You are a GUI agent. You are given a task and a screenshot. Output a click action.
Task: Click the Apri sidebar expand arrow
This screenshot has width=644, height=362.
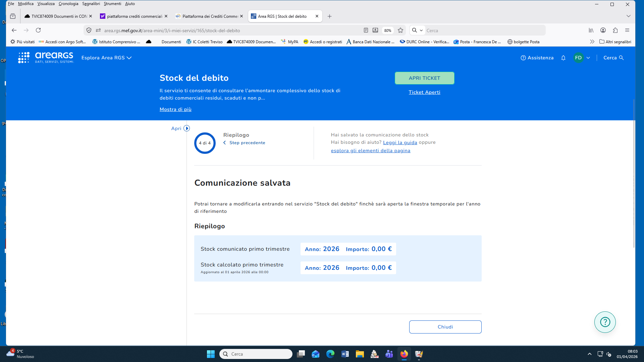click(x=186, y=128)
